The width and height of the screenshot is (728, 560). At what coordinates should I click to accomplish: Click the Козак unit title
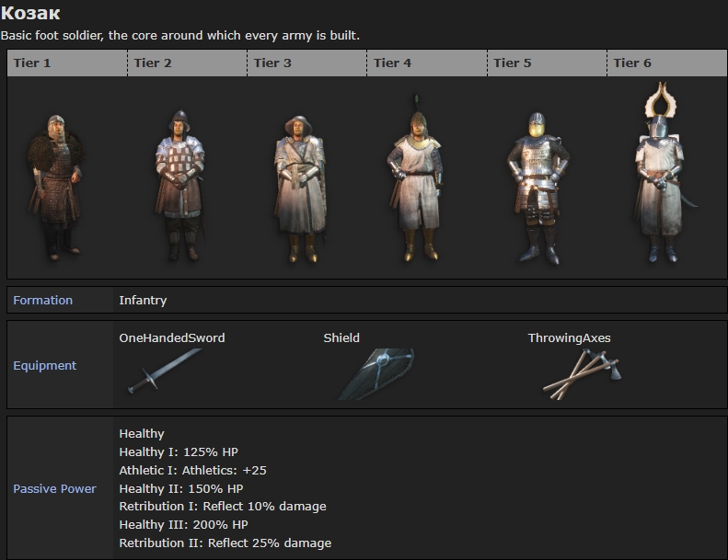(x=30, y=14)
